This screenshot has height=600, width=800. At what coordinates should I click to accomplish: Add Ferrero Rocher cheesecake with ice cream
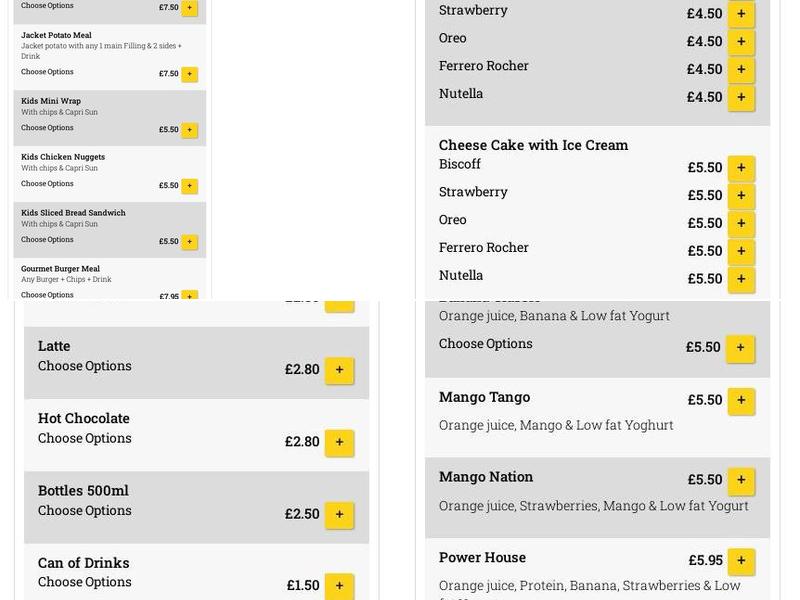click(740, 251)
